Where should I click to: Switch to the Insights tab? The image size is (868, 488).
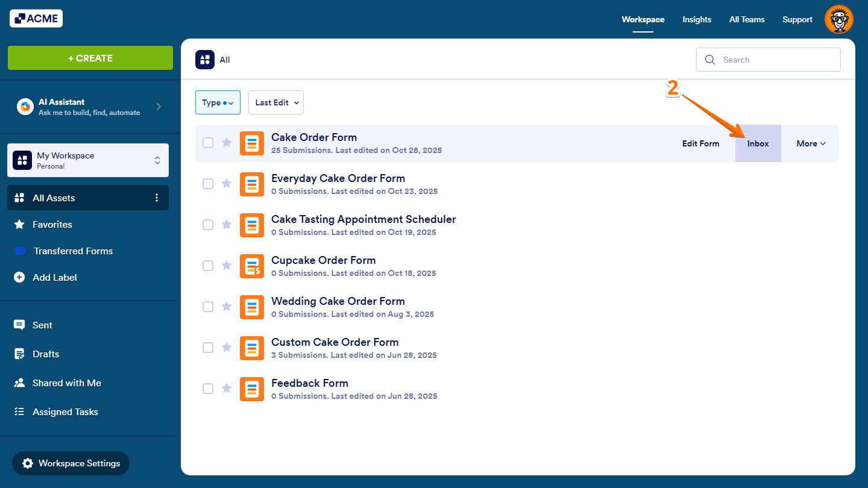[697, 19]
